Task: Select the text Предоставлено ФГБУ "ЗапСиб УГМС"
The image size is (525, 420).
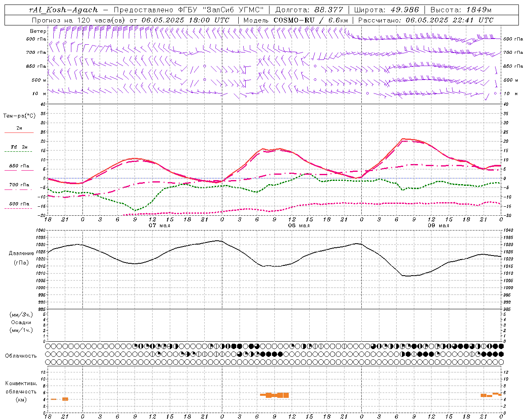Action: click(x=189, y=10)
